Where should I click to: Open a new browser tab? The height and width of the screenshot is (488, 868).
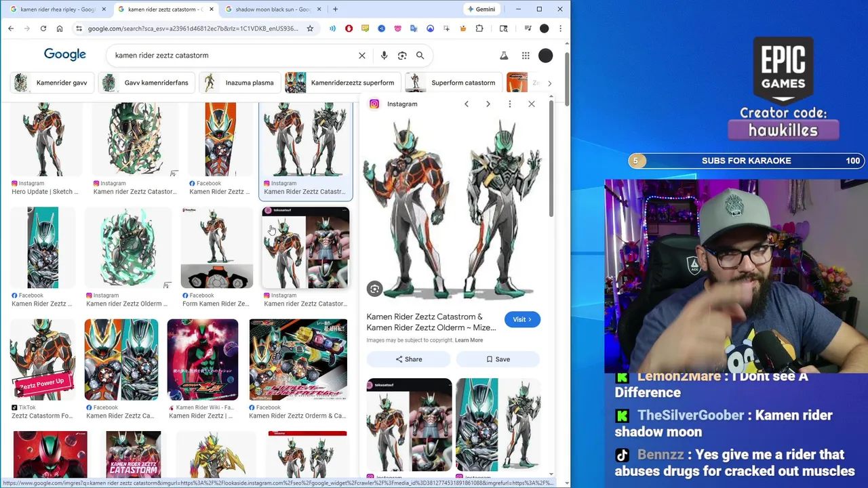click(335, 9)
